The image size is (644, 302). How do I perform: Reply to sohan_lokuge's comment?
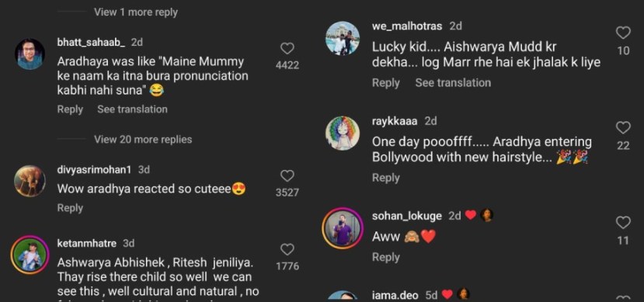click(385, 257)
